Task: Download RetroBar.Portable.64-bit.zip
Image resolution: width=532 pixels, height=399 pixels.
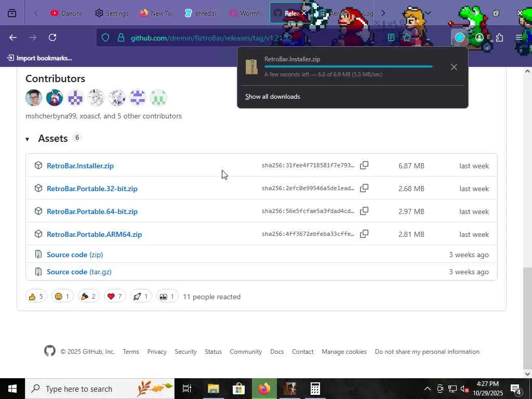Action: tap(92, 211)
